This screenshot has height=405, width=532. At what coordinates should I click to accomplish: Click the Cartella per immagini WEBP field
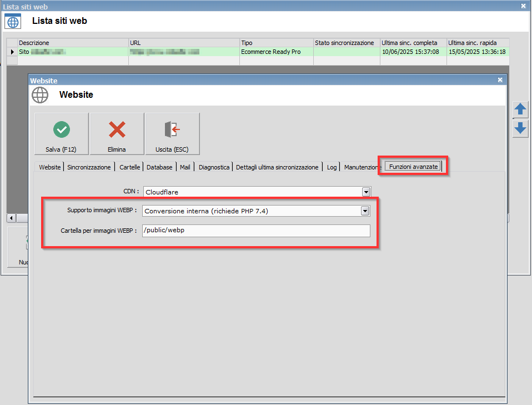tap(256, 231)
